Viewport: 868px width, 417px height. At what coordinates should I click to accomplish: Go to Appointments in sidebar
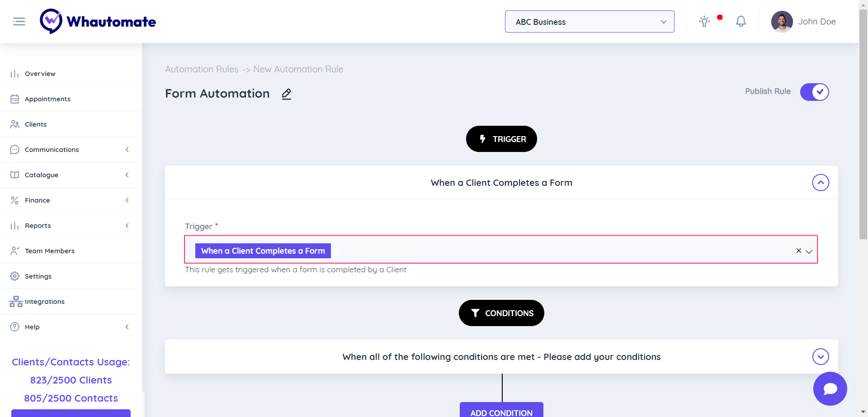click(x=47, y=99)
